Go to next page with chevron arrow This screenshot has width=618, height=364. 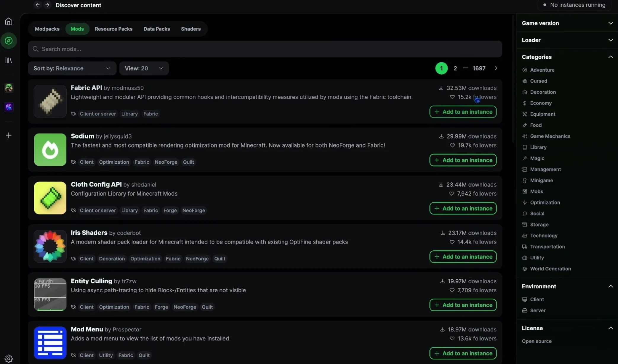point(496,68)
